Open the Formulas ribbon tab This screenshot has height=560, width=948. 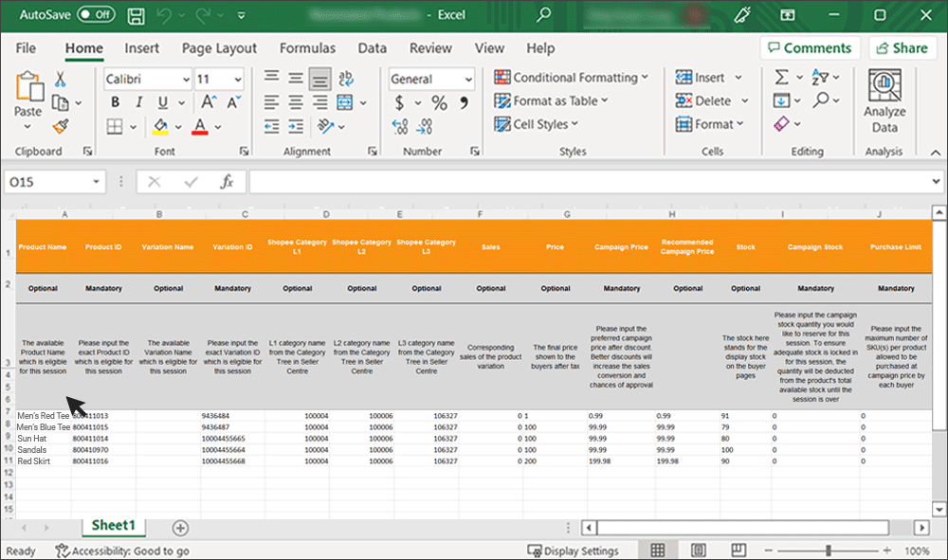pos(306,48)
